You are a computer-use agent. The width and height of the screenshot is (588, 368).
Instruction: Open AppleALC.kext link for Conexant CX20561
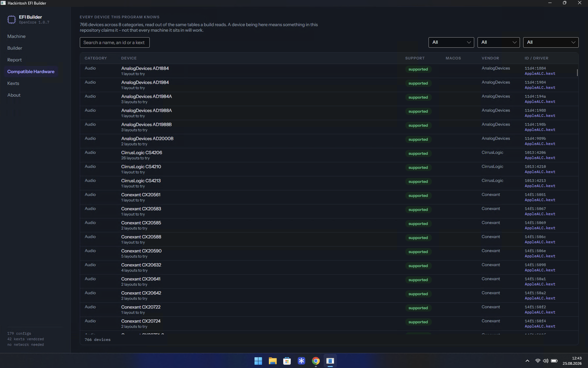coord(540,200)
